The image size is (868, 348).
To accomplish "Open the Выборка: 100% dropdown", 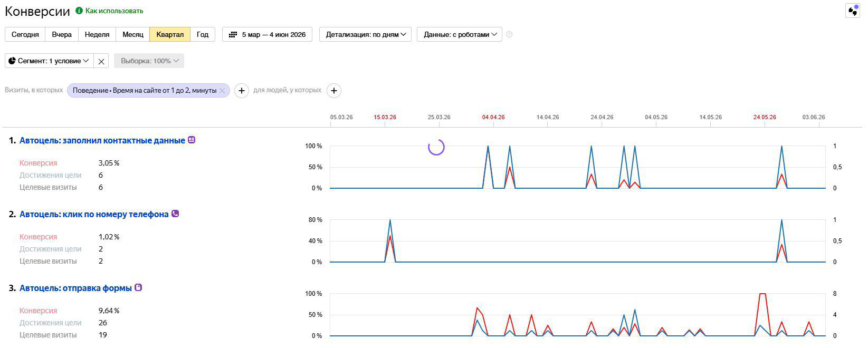I will (x=149, y=61).
